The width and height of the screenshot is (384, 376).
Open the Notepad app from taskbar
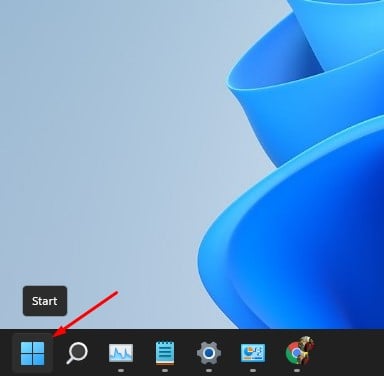point(165,353)
